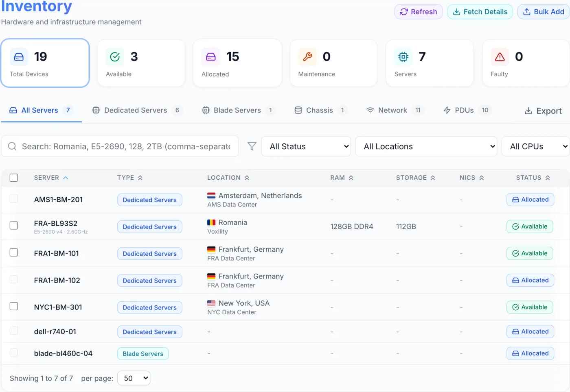Toggle the select-all header checkbox

pos(14,178)
